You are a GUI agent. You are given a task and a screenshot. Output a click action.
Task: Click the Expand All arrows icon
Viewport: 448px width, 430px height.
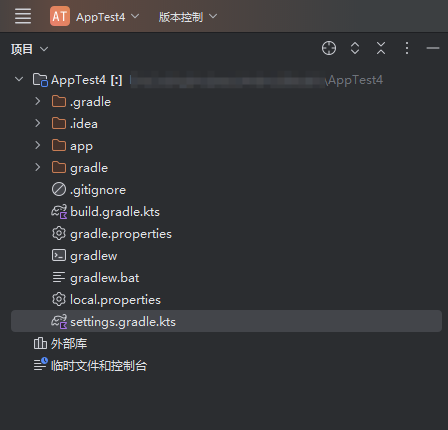point(355,48)
